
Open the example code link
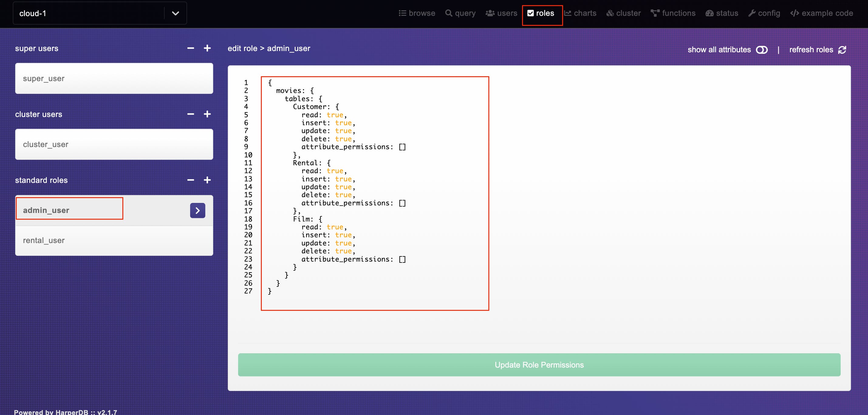(x=822, y=13)
